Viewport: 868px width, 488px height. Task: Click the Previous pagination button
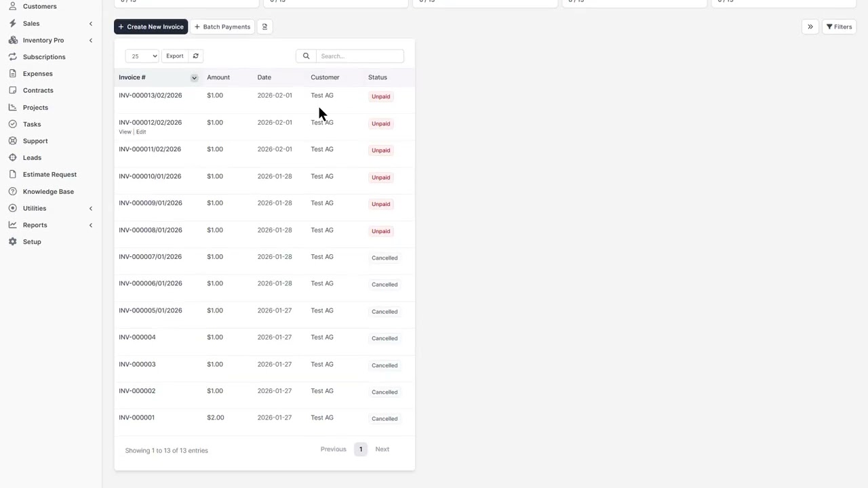pyautogui.click(x=334, y=449)
